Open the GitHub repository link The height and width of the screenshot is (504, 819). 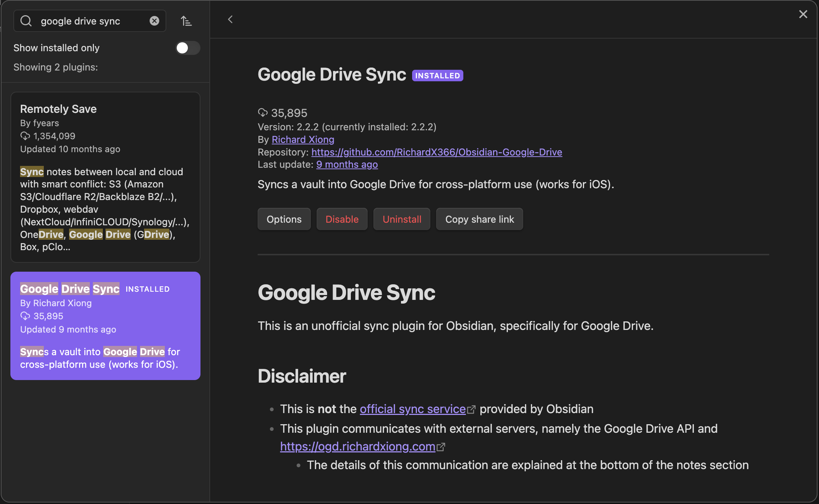click(x=437, y=152)
